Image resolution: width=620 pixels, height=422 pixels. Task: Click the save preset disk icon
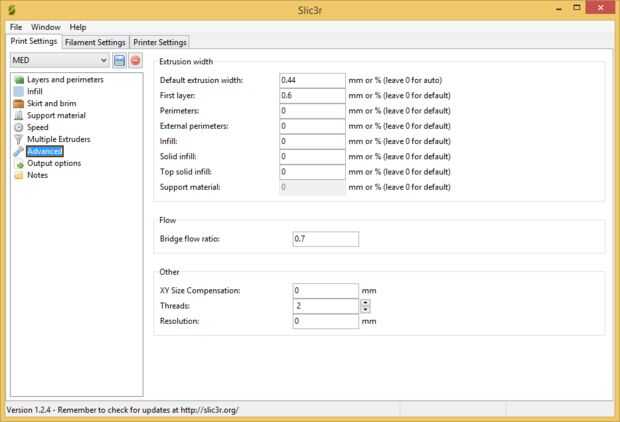pos(119,61)
